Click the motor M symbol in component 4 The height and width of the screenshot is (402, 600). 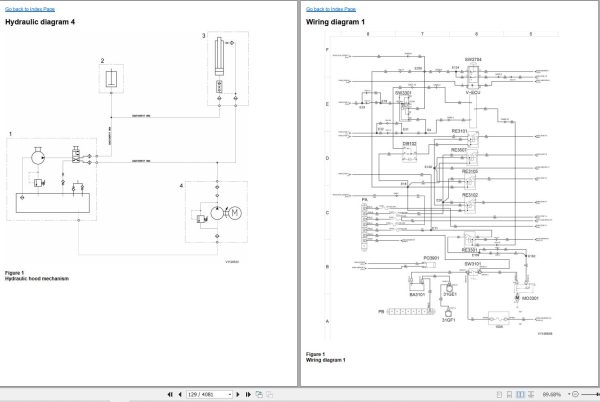pyautogui.click(x=235, y=213)
